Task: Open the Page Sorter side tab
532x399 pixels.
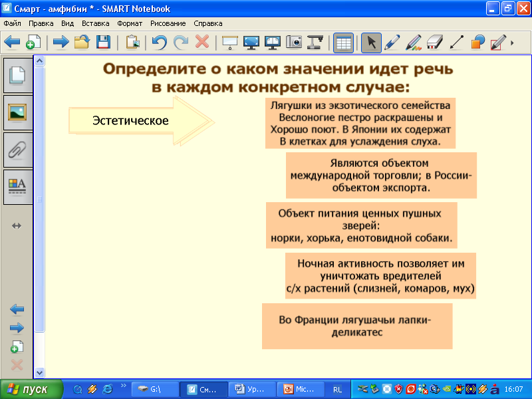Action: pos(18,75)
